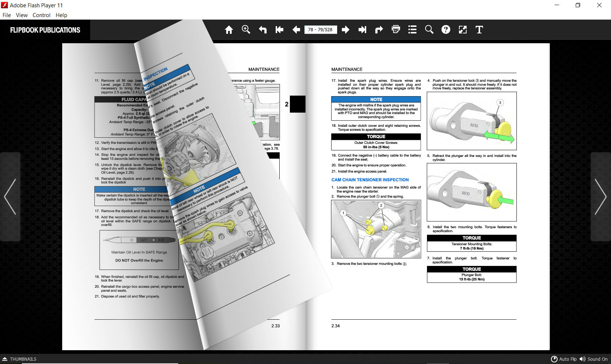The width and height of the screenshot is (611, 364).
Task: Go to first page icon
Action: coord(279,30)
